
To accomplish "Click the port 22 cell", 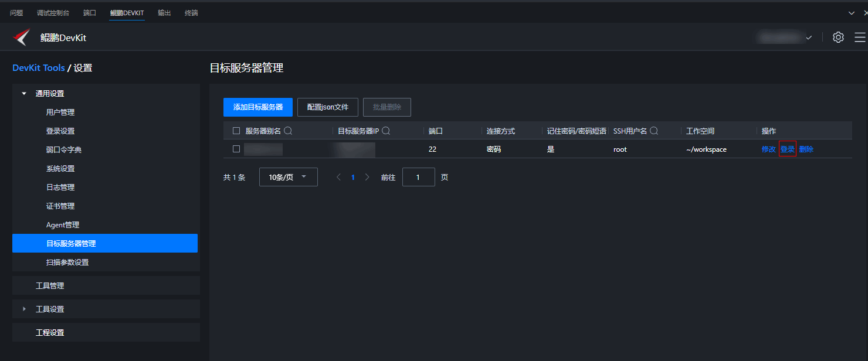I will (432, 149).
